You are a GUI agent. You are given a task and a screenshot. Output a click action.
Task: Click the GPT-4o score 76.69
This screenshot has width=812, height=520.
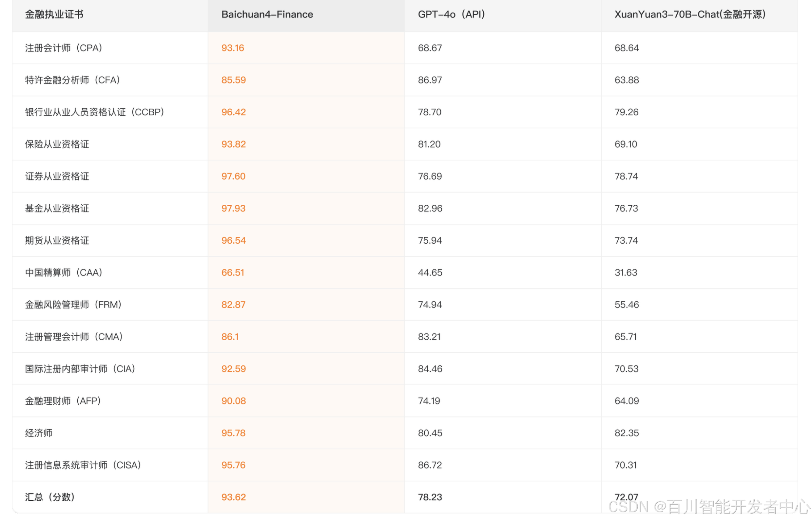[430, 176]
